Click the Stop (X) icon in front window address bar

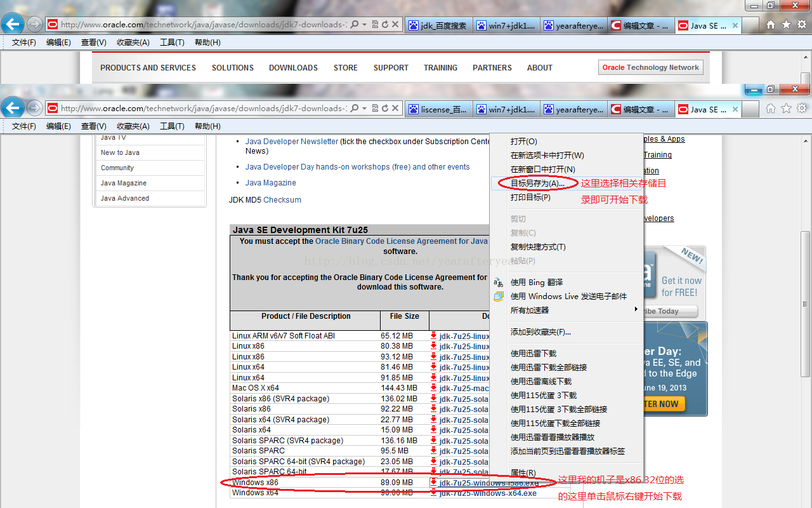[x=395, y=109]
